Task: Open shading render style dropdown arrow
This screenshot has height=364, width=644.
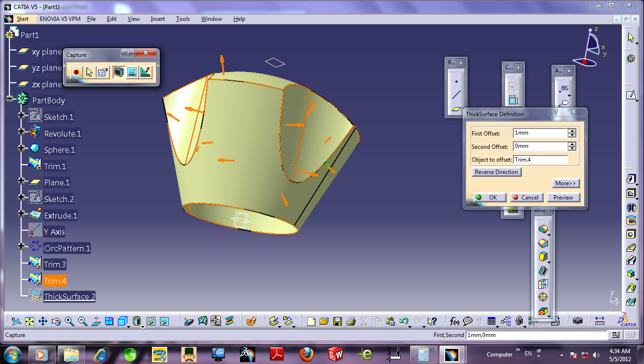Action: (143, 326)
